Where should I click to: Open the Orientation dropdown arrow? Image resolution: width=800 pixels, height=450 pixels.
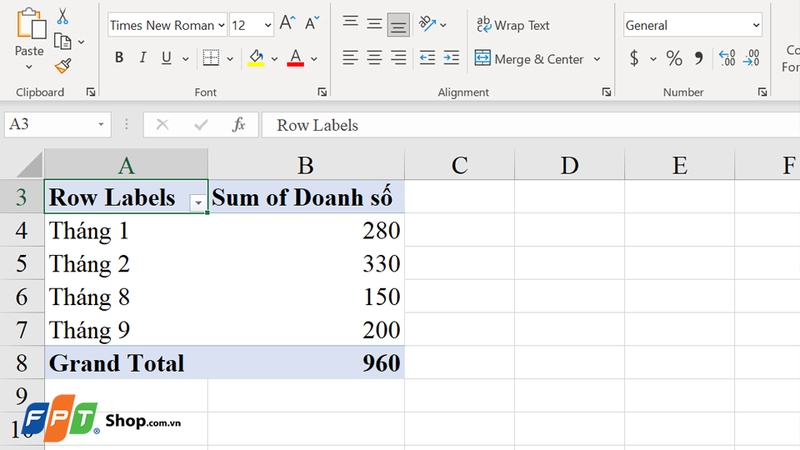click(x=443, y=25)
